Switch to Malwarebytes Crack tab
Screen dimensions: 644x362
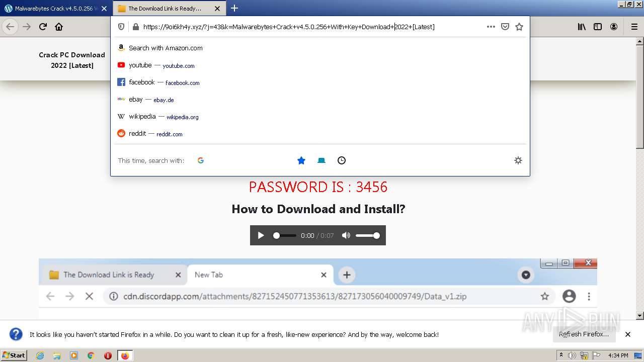pos(50,9)
